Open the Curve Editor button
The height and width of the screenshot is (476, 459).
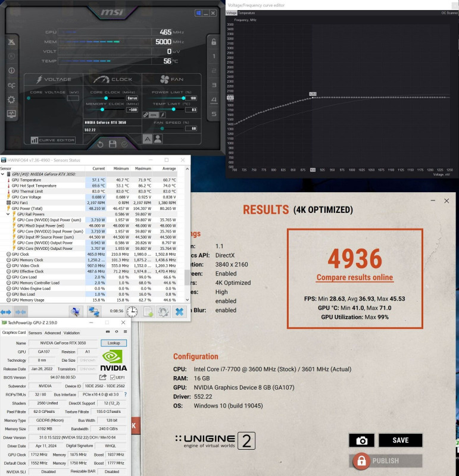tap(53, 140)
